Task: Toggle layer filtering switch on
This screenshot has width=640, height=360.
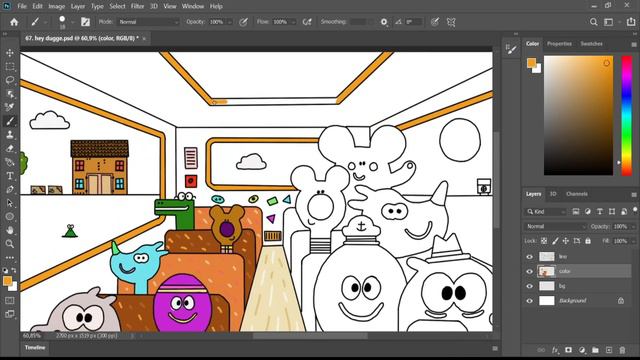Action: tap(635, 211)
